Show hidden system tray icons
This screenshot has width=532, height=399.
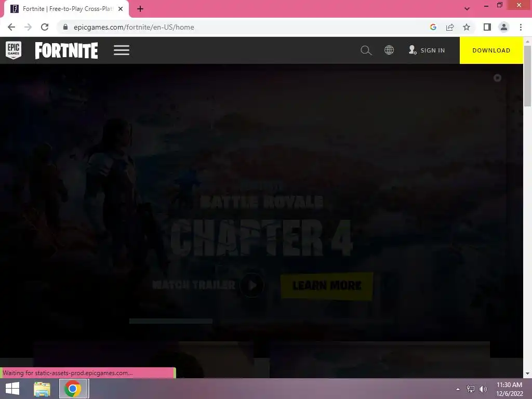tap(458, 389)
